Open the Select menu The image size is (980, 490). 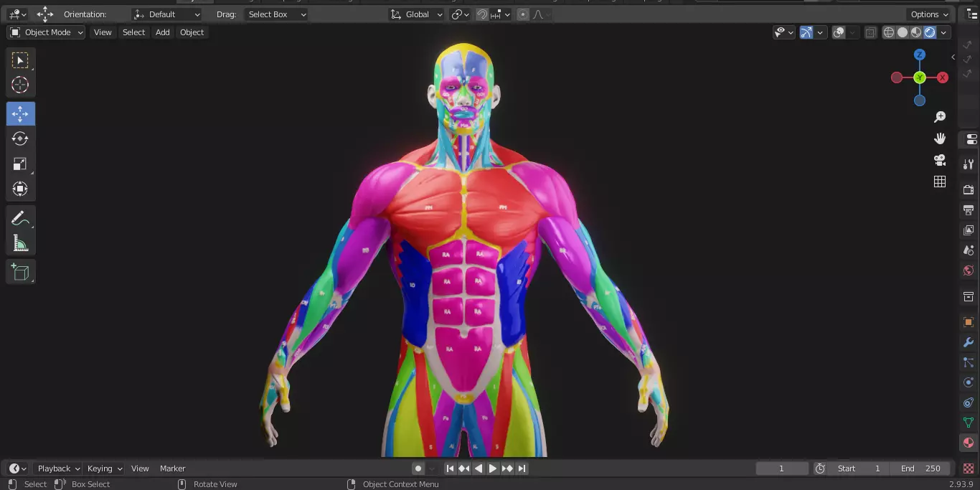(133, 32)
